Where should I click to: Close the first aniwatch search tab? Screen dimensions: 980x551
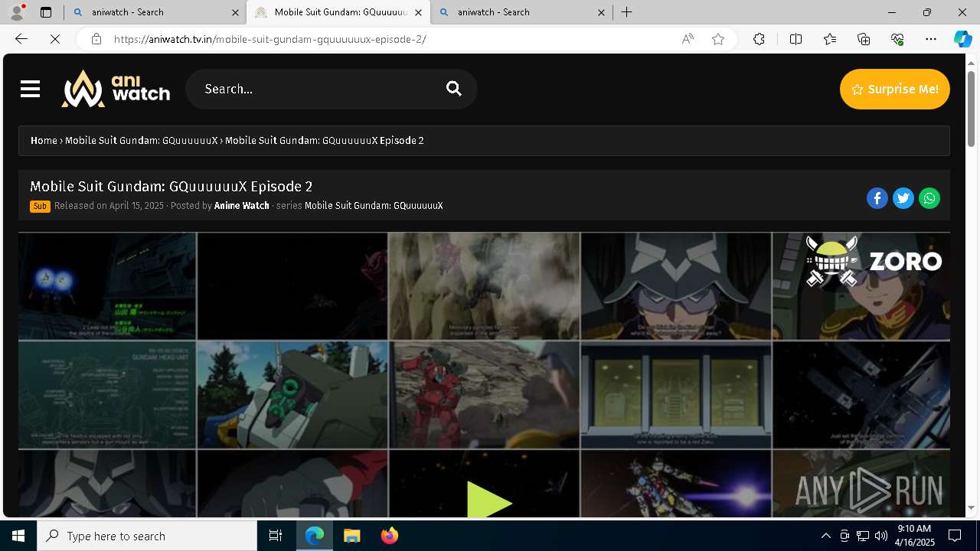[x=235, y=12]
